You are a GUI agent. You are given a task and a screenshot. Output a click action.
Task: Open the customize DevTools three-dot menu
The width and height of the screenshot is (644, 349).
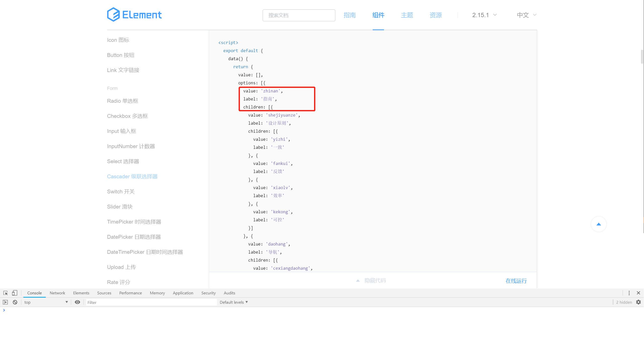(629, 293)
